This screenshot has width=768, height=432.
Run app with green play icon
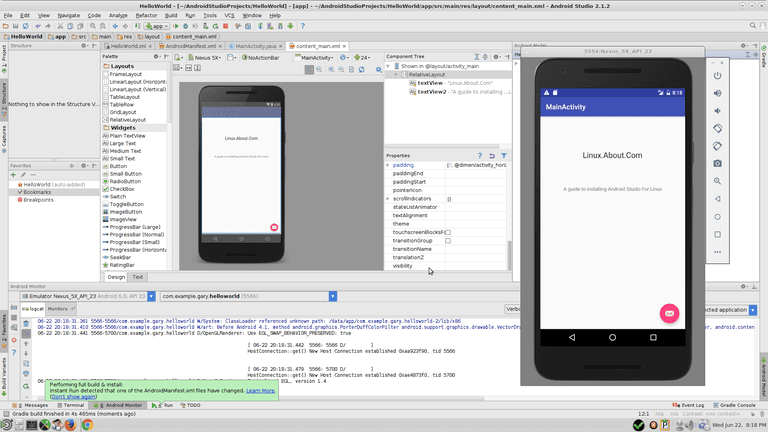(176, 26)
